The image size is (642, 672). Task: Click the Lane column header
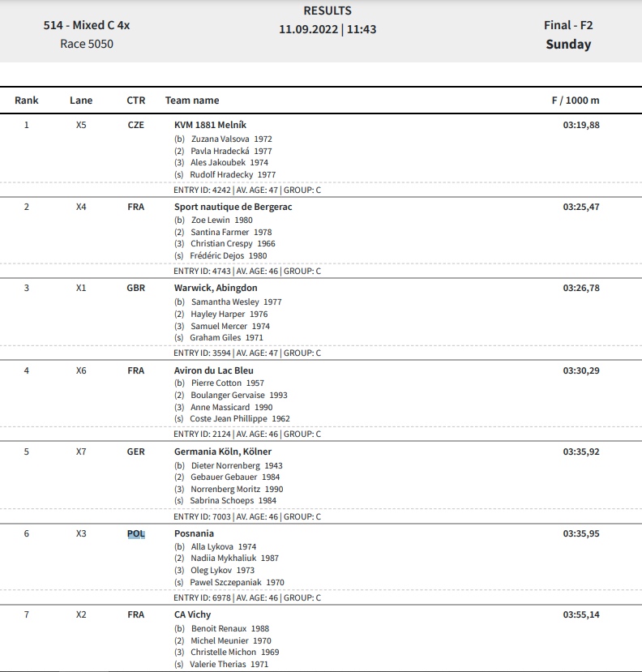point(81,101)
